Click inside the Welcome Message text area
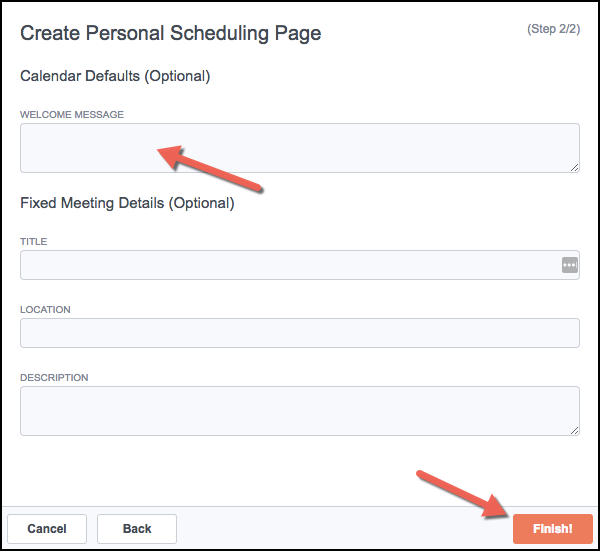 [x=300, y=148]
